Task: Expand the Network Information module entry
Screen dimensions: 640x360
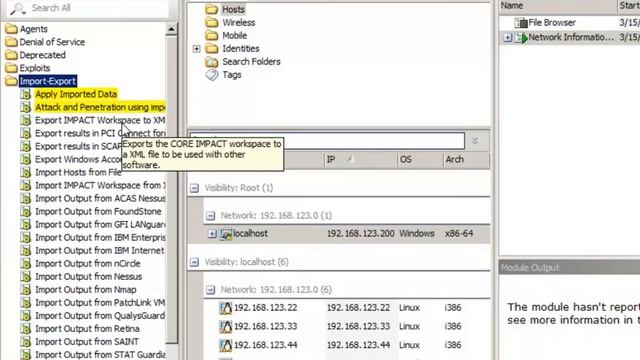Action: 507,38
